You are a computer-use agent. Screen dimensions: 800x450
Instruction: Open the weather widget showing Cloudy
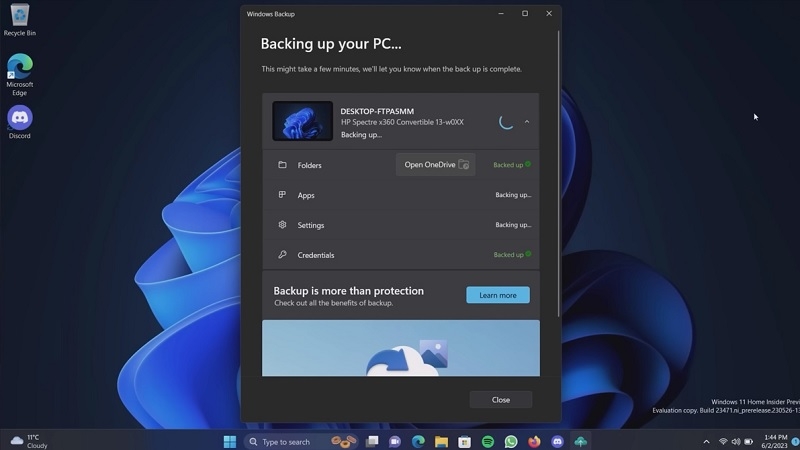[29, 441]
